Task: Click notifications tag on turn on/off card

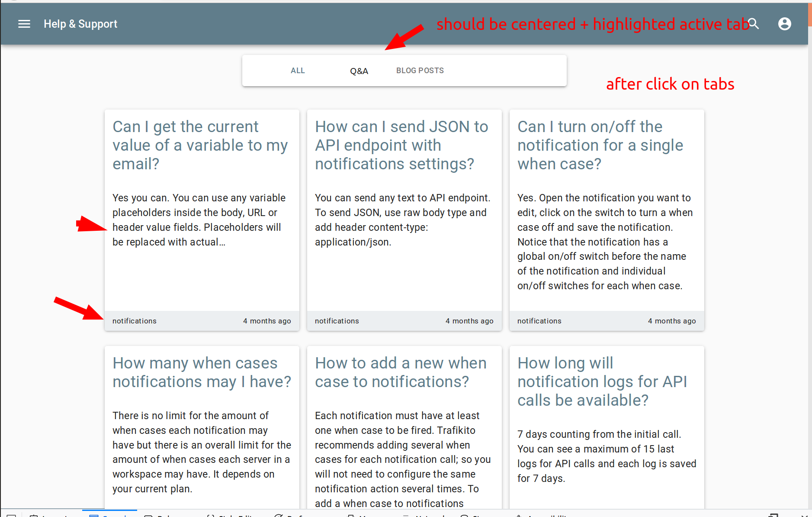Action: [539, 321]
